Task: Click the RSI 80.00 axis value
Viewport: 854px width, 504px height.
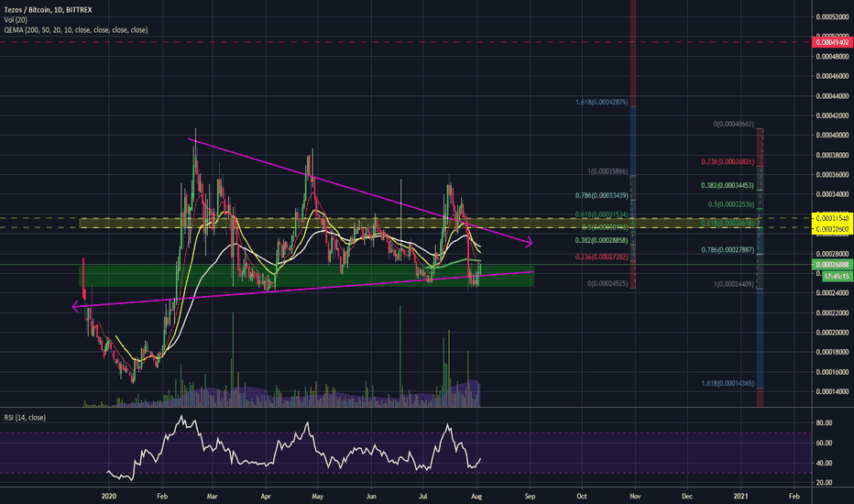Action: tap(824, 422)
